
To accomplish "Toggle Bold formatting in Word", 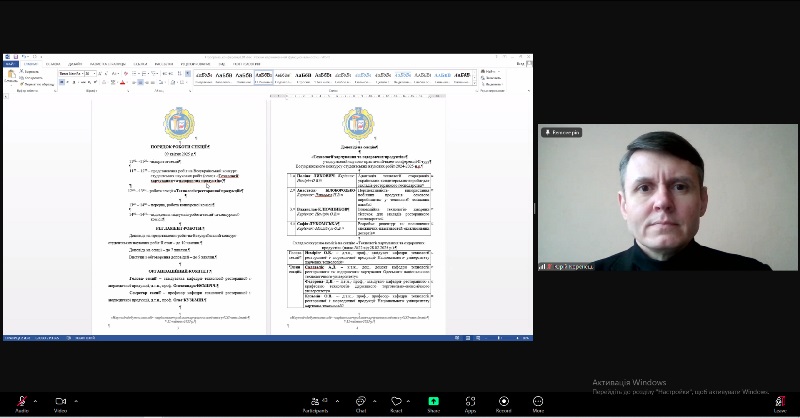I will [62, 82].
